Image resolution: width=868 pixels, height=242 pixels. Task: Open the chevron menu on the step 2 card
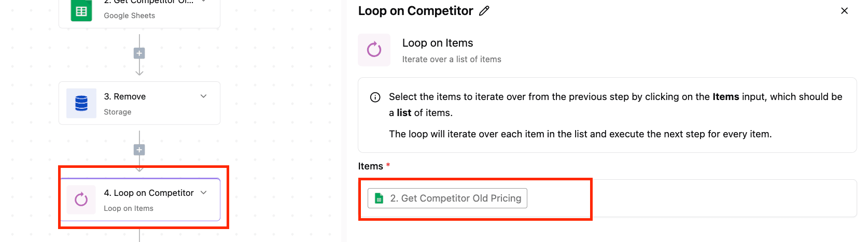[204, 2]
